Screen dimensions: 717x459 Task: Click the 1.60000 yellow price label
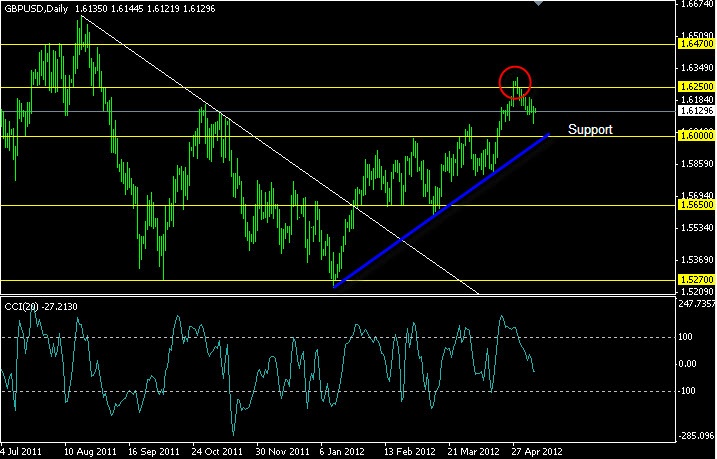pos(696,136)
